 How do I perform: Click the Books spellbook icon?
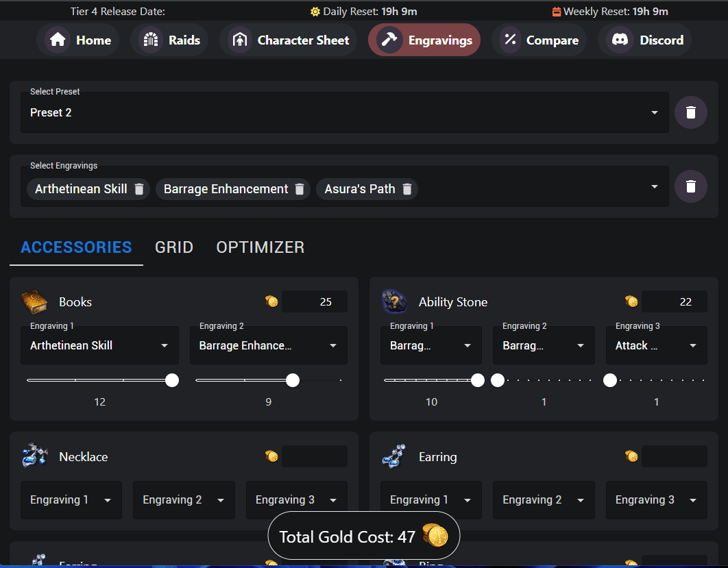[34, 302]
